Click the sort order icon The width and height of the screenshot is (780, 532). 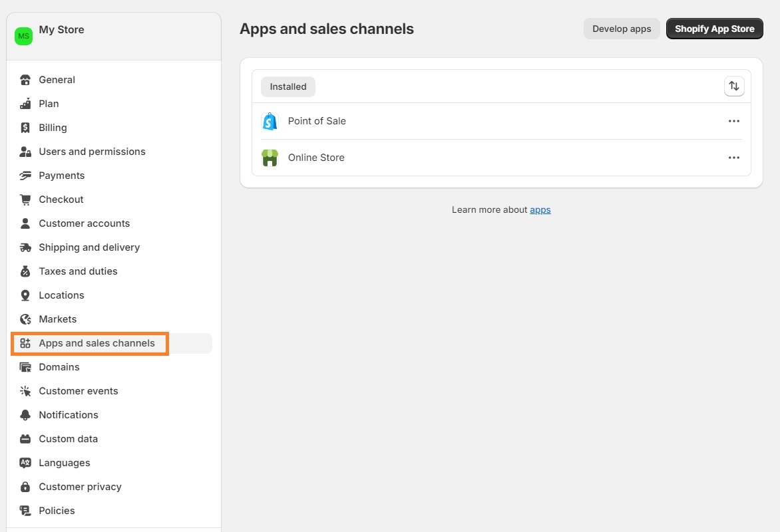click(733, 86)
